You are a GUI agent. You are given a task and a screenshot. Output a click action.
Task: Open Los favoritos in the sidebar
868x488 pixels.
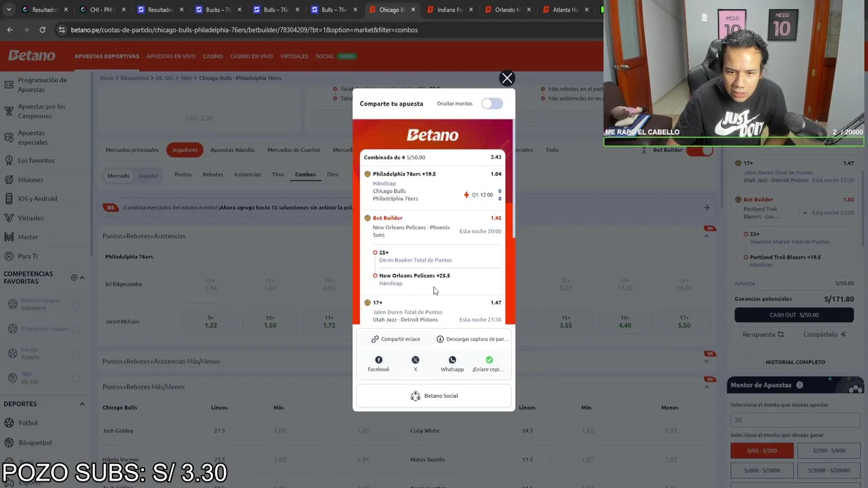[x=36, y=161]
